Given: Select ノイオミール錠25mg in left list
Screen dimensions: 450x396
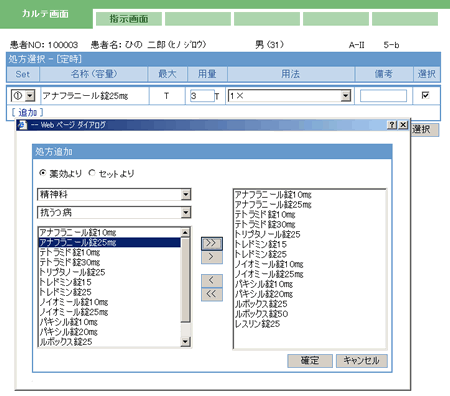Looking at the screenshot, I should click(110, 312).
